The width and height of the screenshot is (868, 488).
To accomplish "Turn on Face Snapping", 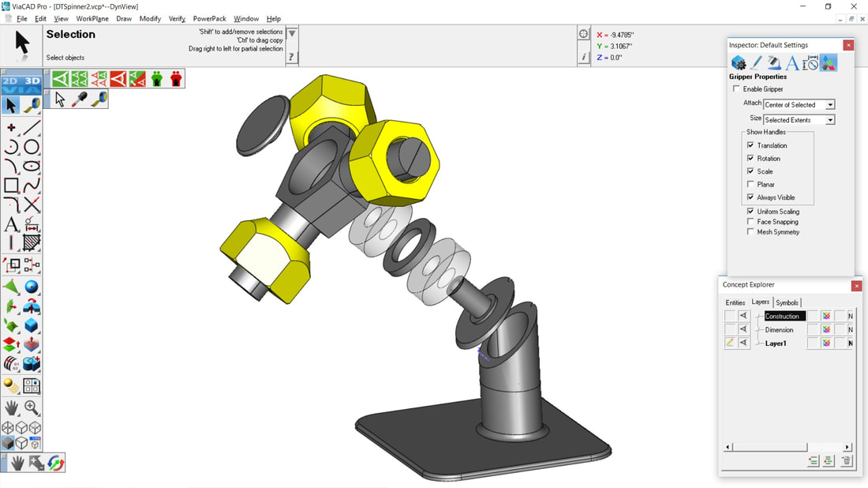I will (x=750, y=222).
